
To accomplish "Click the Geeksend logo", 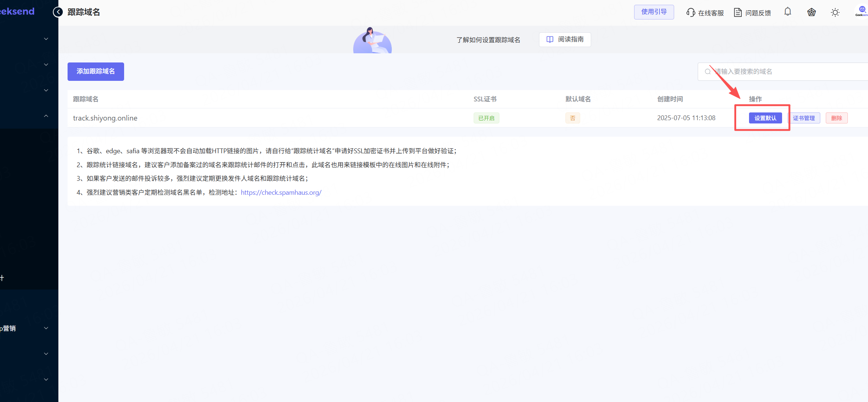I will (17, 11).
